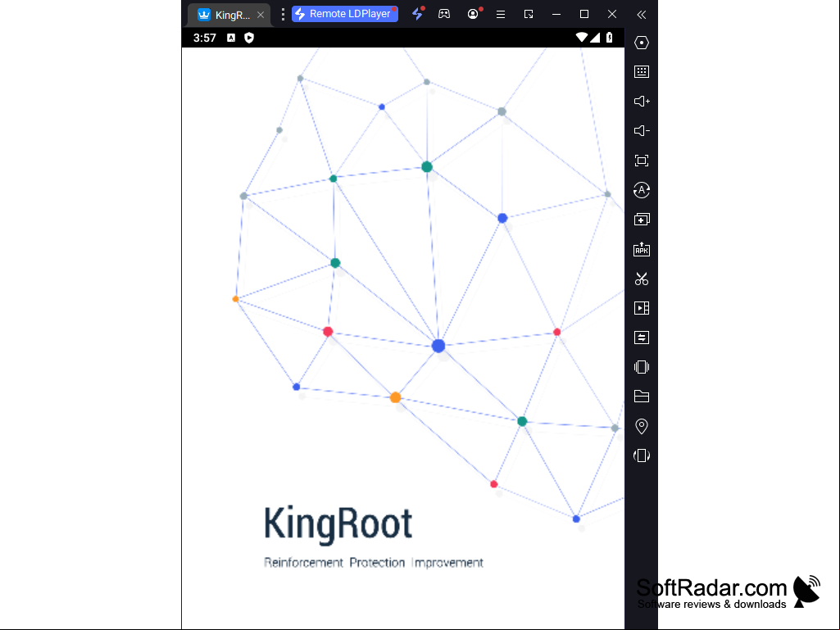Take a screenshot with scissors icon

coord(641,279)
